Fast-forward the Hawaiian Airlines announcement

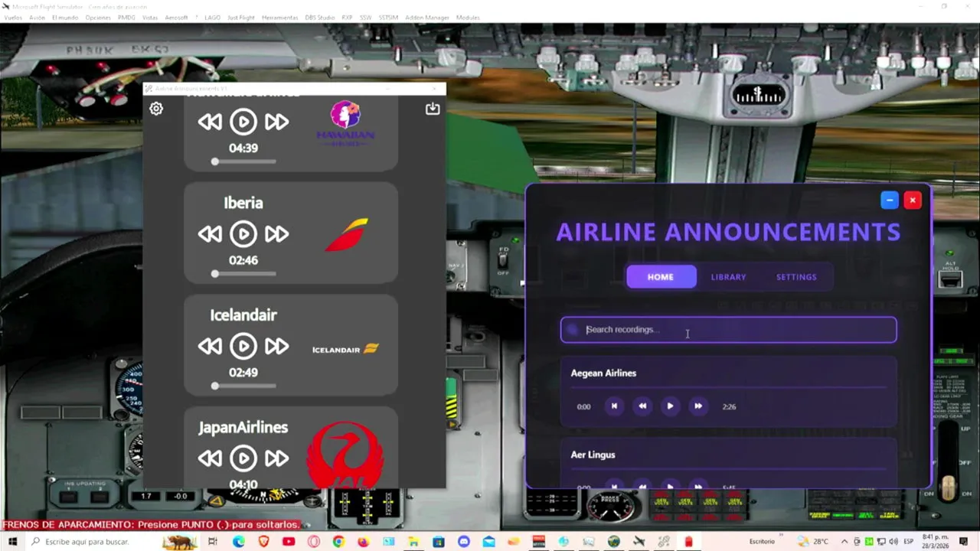tap(277, 122)
